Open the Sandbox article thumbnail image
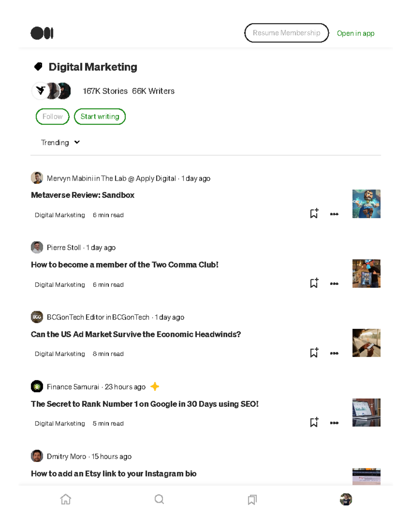Image resolution: width=411 pixels, height=532 pixels. (366, 204)
